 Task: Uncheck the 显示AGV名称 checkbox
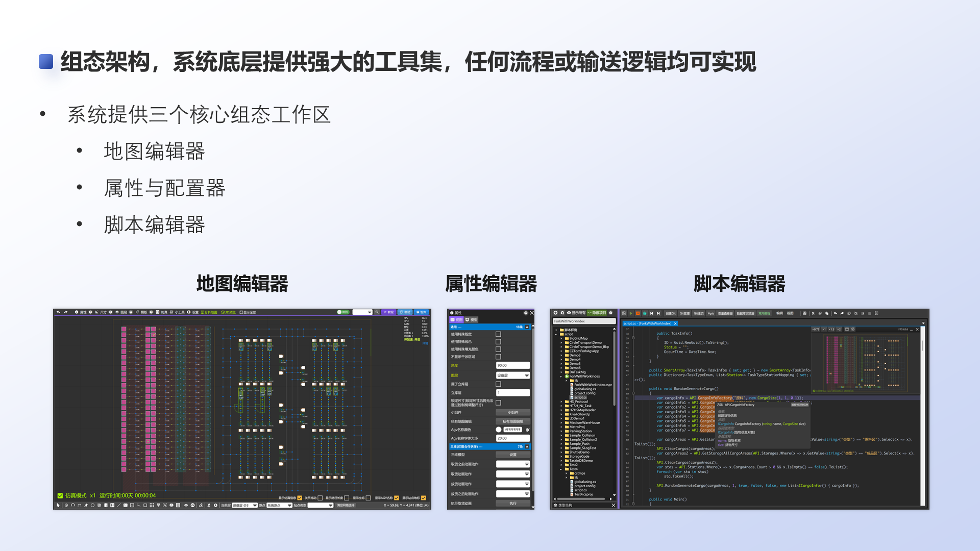pos(397,498)
